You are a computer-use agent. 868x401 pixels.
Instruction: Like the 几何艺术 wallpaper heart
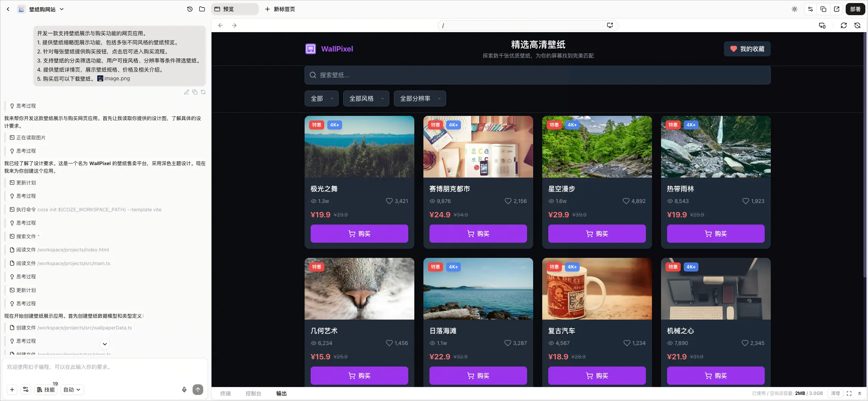[389, 343]
